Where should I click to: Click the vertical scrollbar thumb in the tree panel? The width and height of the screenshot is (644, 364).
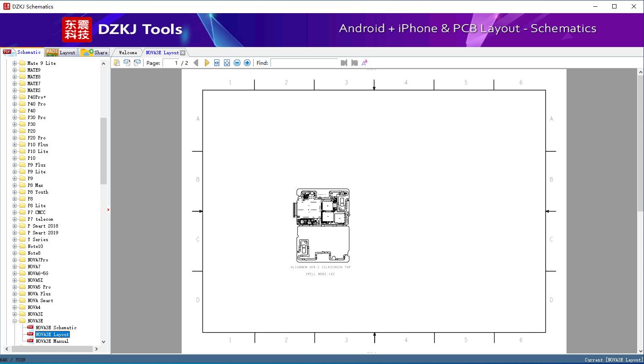pyautogui.click(x=103, y=151)
